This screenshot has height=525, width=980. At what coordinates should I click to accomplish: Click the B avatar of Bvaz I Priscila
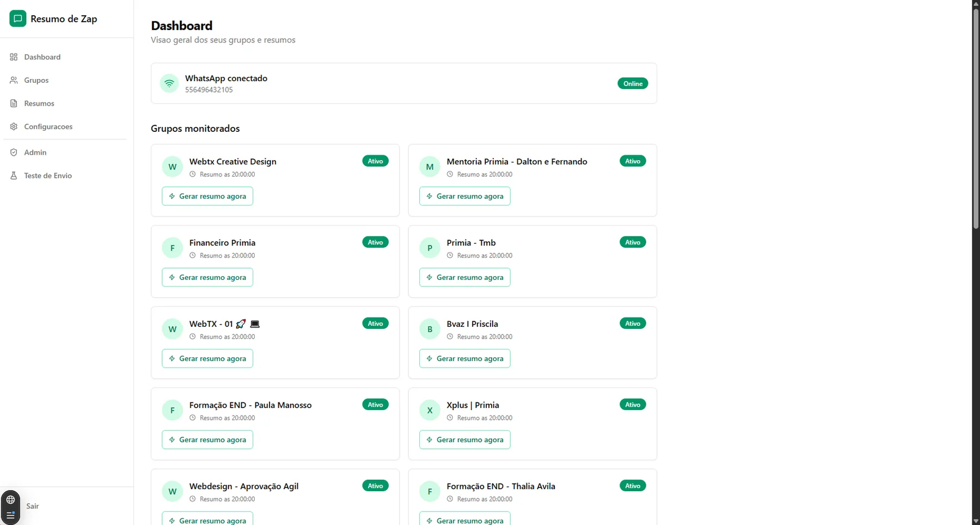click(x=430, y=329)
